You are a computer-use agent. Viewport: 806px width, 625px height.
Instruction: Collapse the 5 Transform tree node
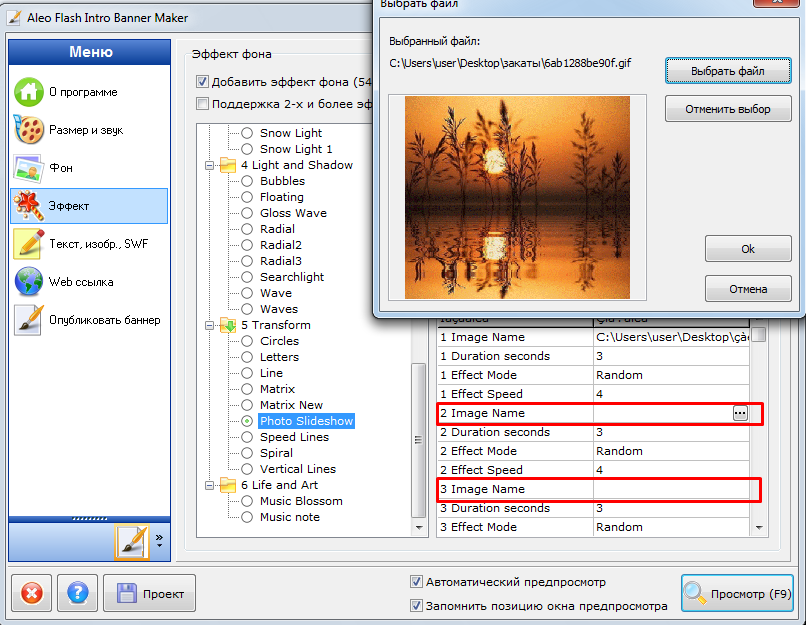210,325
